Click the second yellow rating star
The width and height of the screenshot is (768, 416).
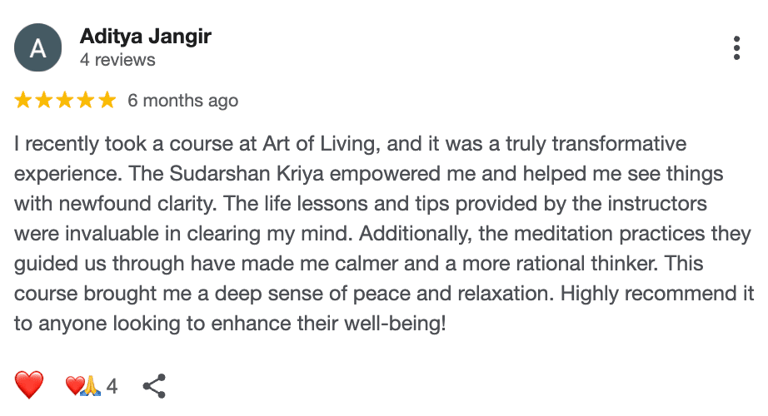pos(44,100)
